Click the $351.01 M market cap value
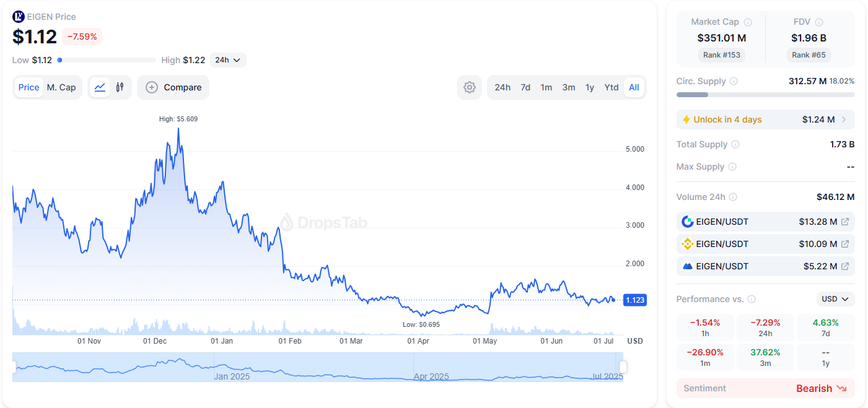 [722, 38]
